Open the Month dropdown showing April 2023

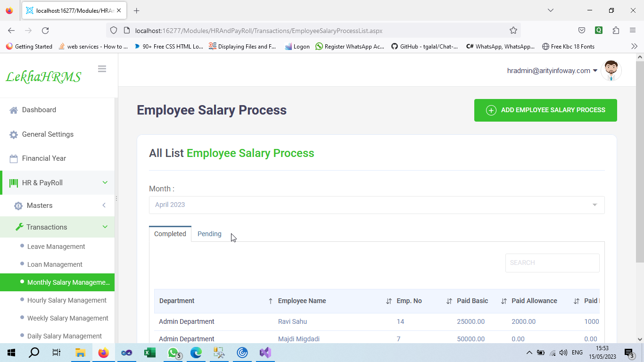(377, 205)
